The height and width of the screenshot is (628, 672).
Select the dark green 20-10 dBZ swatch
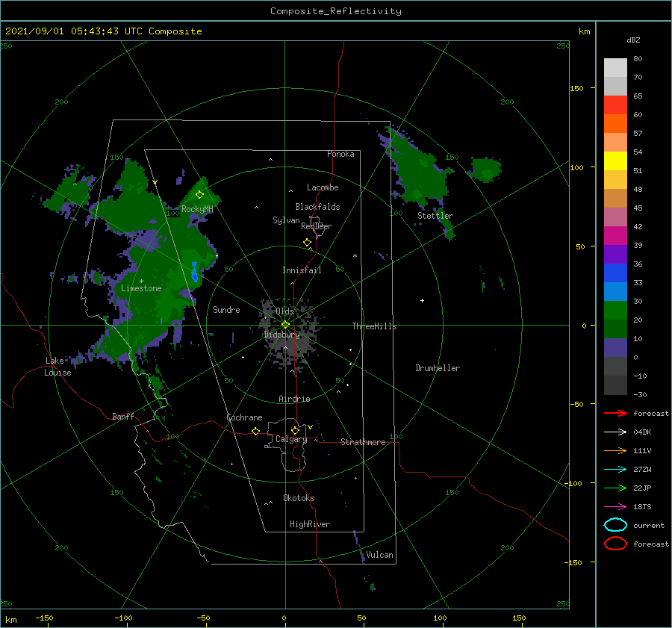click(x=615, y=329)
